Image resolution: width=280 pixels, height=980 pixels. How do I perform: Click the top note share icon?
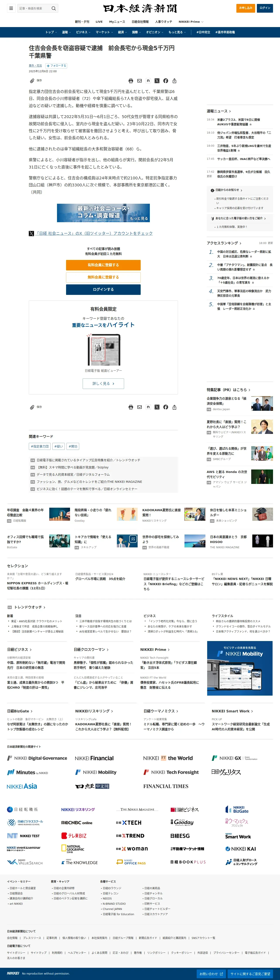click(148, 81)
